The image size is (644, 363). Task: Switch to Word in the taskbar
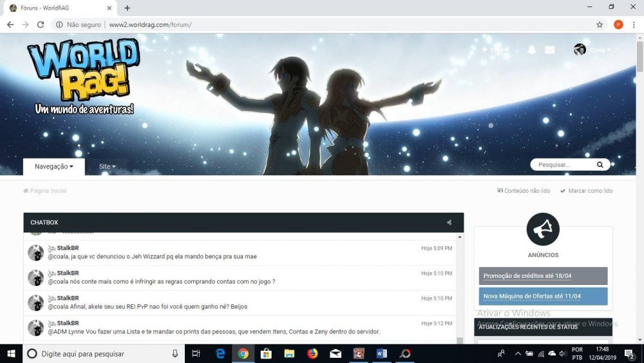(381, 353)
